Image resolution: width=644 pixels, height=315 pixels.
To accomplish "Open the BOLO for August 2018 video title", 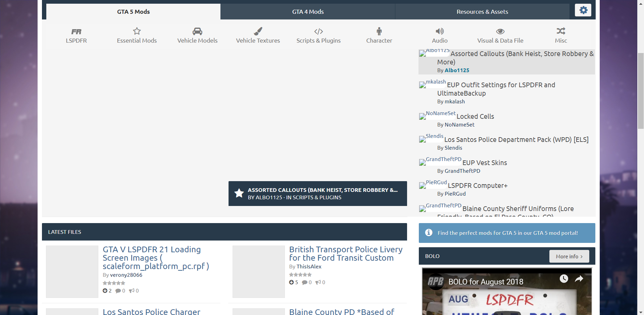I will tap(486, 282).
